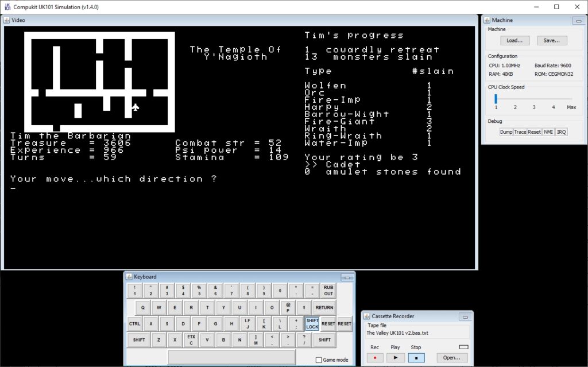Toggle the Trace debug button
588x367 pixels.
[520, 132]
